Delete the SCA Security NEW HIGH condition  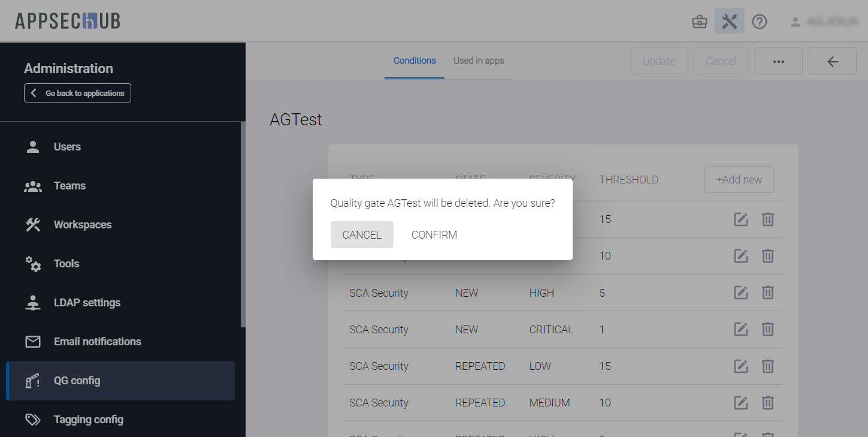point(767,293)
